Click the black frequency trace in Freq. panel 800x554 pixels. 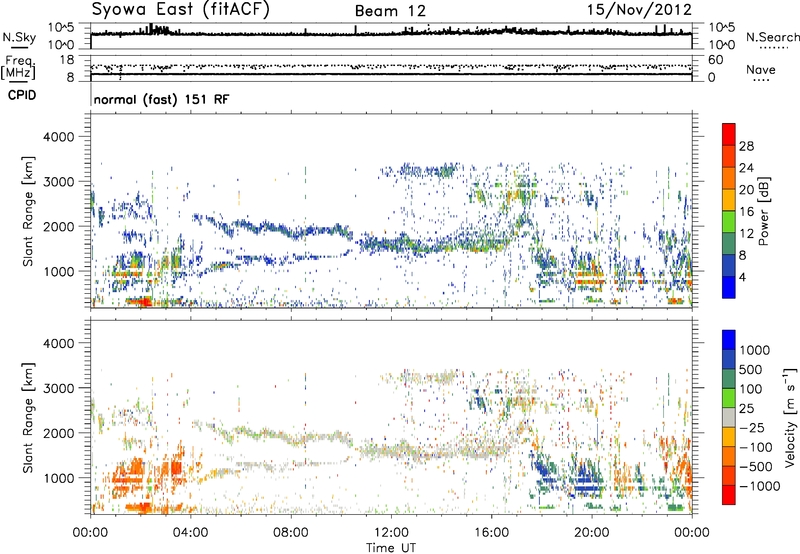pos(391,74)
